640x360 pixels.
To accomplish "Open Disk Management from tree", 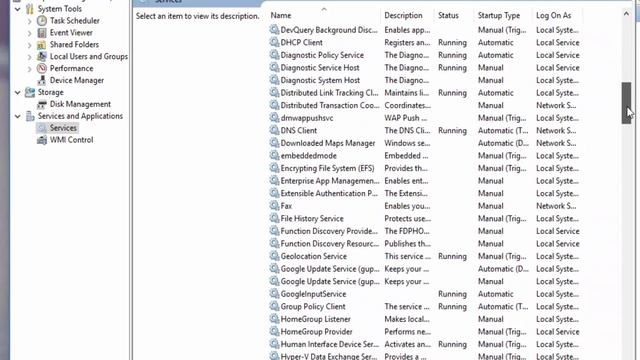I will [x=80, y=104].
